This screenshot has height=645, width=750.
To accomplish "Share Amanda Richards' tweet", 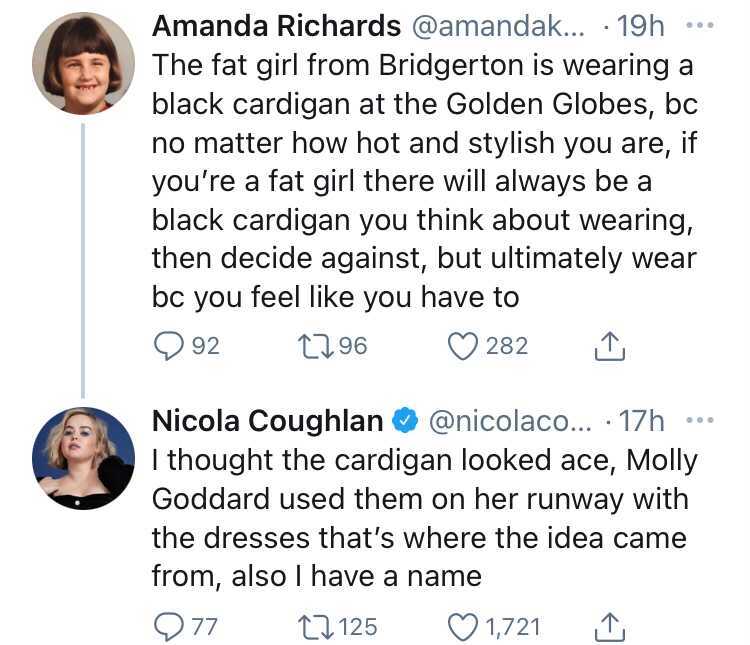I will pos(607,346).
